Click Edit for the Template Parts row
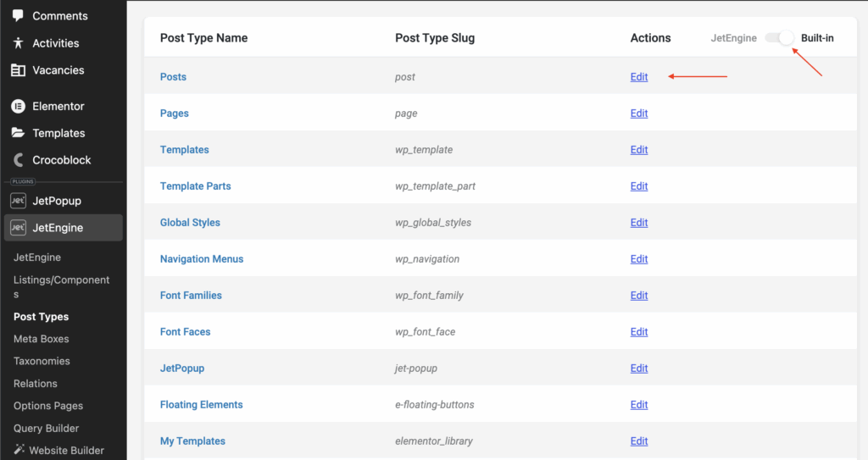 [x=639, y=186]
